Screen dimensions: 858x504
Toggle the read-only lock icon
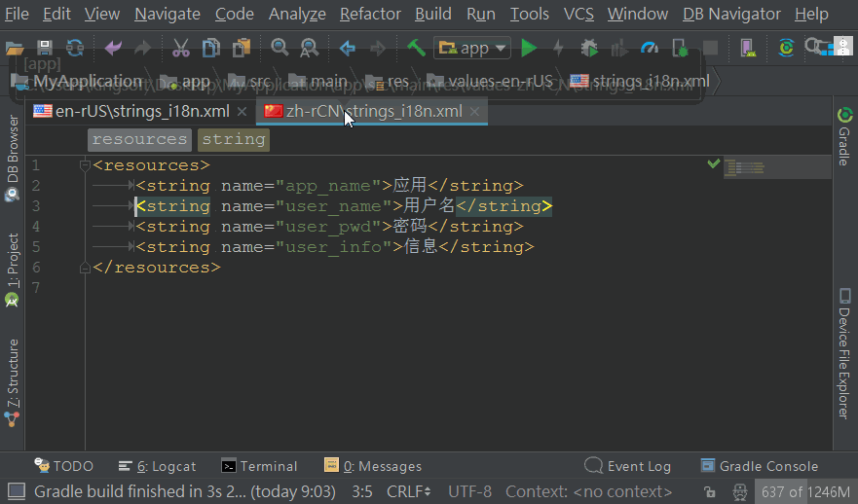click(x=710, y=491)
